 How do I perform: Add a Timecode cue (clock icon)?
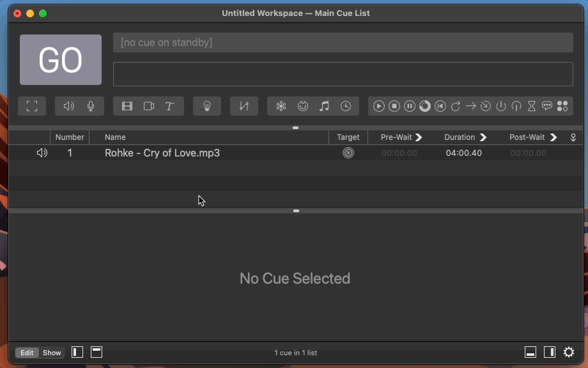346,106
